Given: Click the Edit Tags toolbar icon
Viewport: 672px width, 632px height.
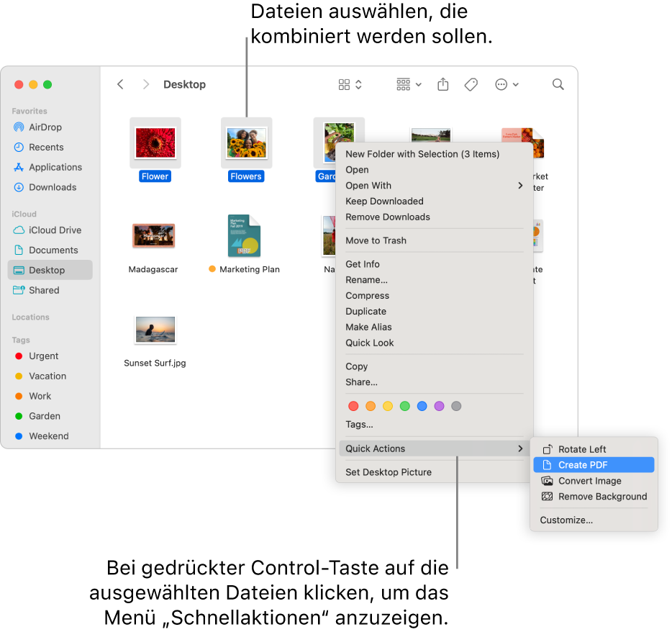Looking at the screenshot, I should click(x=471, y=84).
